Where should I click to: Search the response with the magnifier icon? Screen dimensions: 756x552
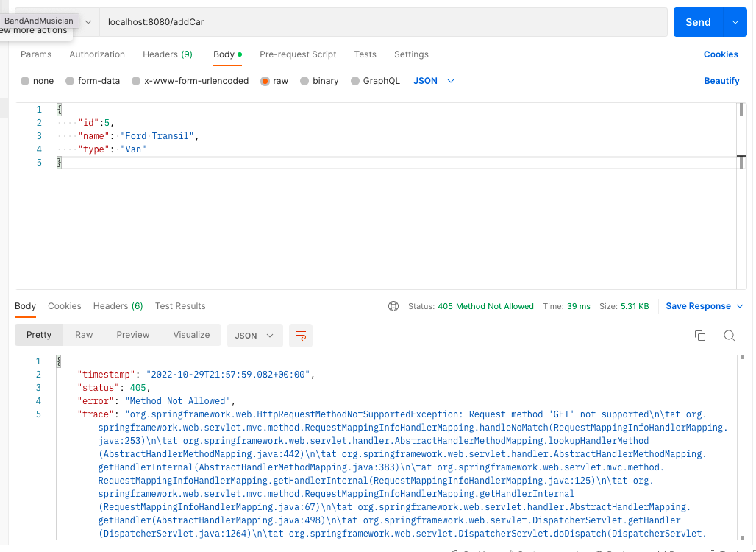coord(729,335)
